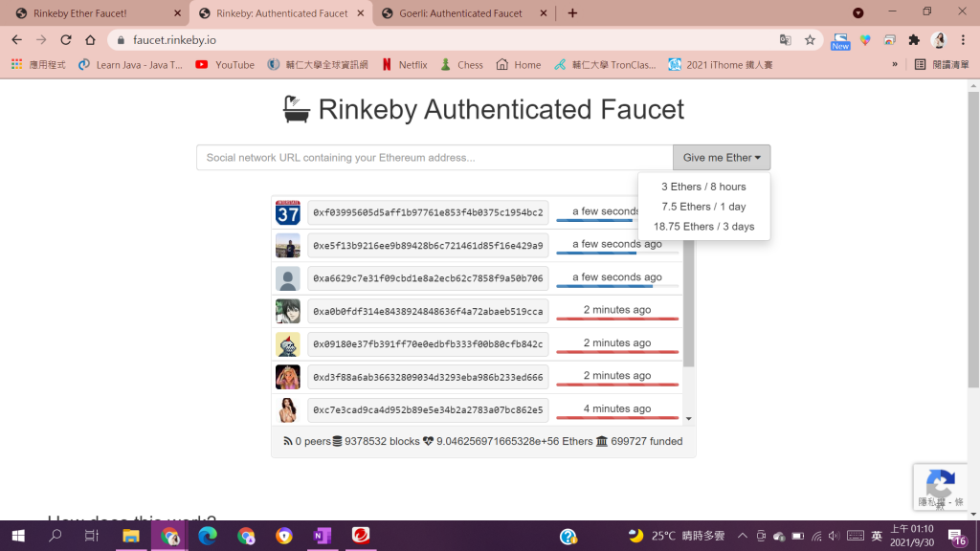Open the TronClass bookmark

(x=605, y=64)
